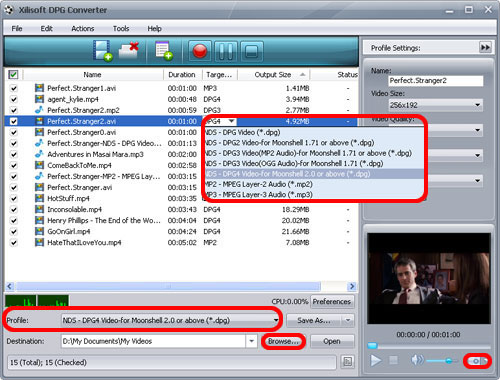Open the log icon beside status bar
Image resolution: width=500 pixels, height=380 pixels.
coord(347,362)
